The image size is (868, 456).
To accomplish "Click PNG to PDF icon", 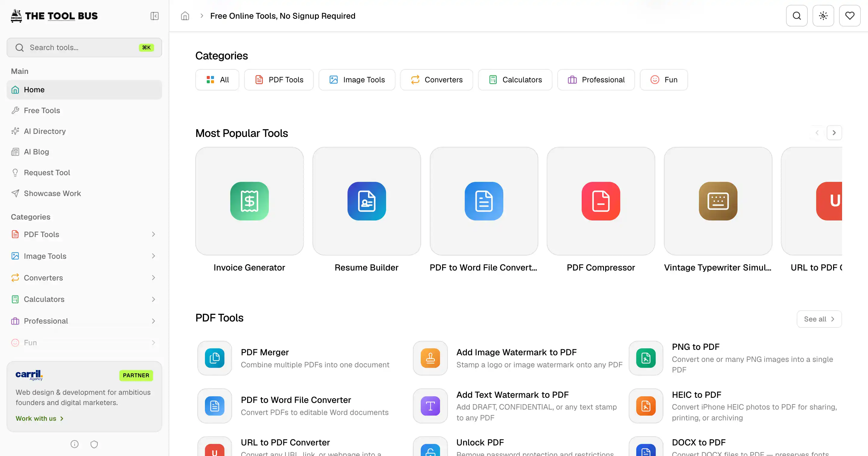I will pos(646,358).
